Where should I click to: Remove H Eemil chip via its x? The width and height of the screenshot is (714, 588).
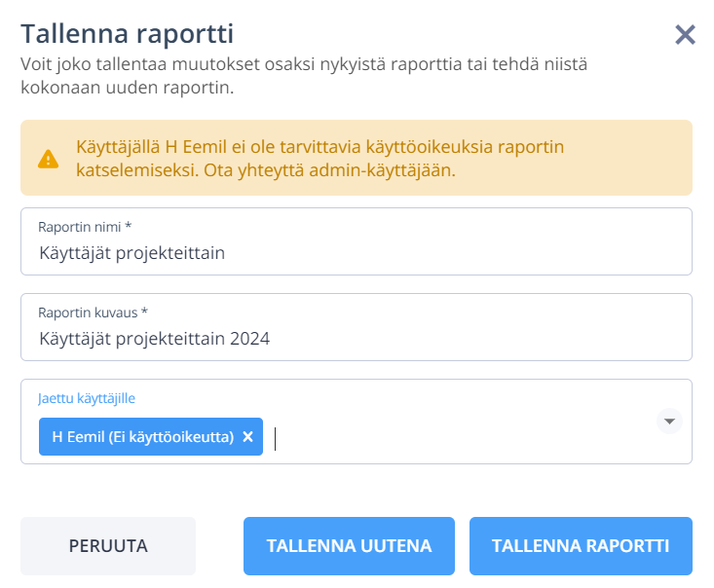[x=247, y=437]
